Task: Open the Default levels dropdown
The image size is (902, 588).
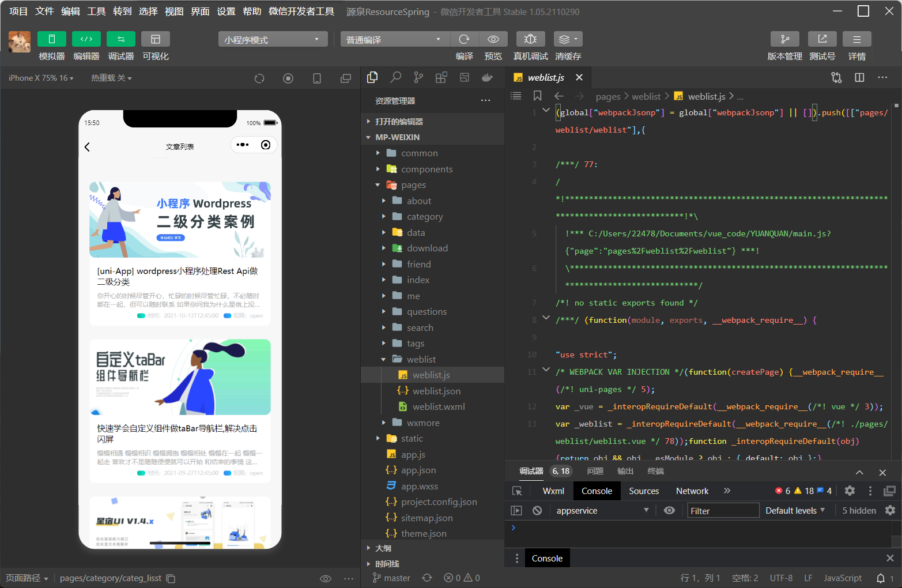Action: [x=795, y=511]
